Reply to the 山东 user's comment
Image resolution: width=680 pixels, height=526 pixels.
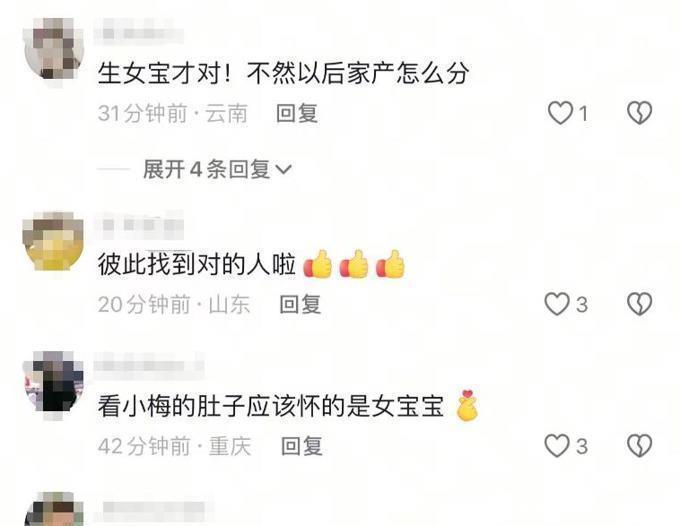[300, 304]
